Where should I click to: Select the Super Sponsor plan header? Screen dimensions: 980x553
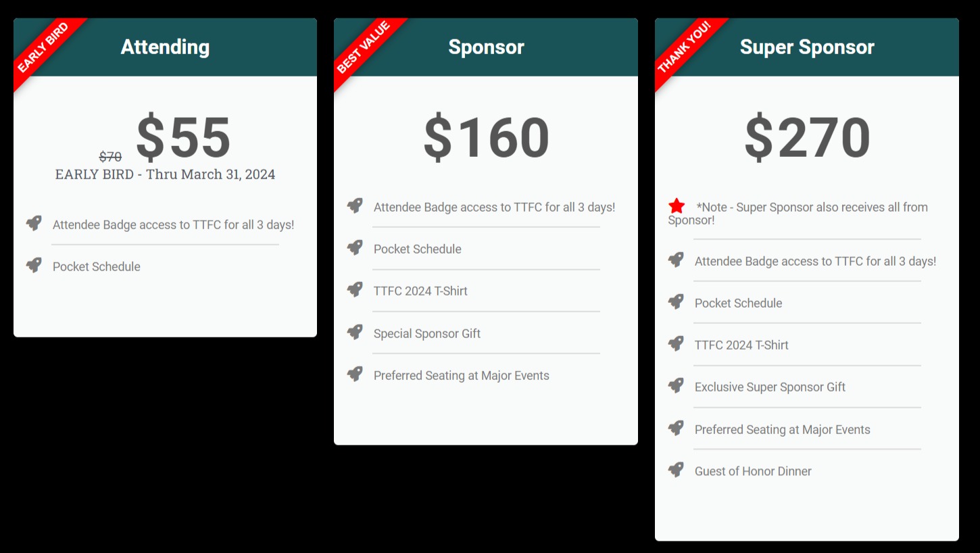coord(807,47)
